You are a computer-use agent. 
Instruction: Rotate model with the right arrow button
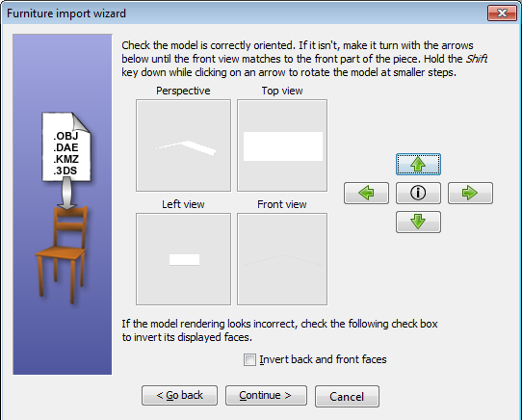470,193
